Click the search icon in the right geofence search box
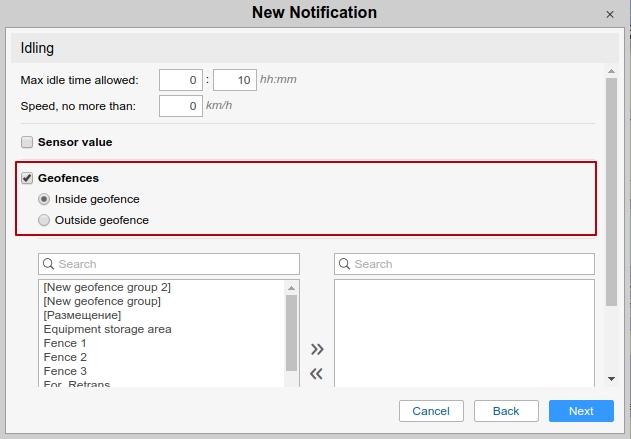This screenshot has height=439, width=631. pos(344,264)
